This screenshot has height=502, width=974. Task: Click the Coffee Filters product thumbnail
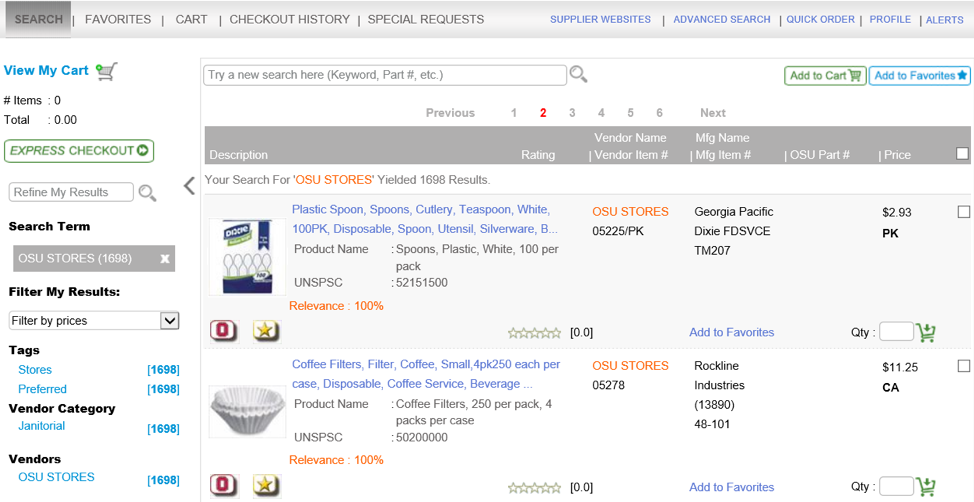247,410
